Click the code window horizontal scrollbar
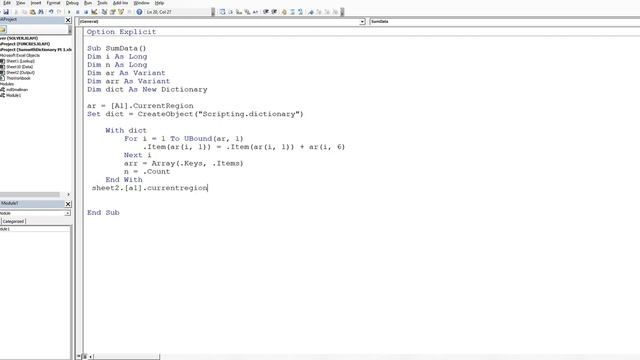The width and height of the screenshot is (640, 360). point(127,357)
